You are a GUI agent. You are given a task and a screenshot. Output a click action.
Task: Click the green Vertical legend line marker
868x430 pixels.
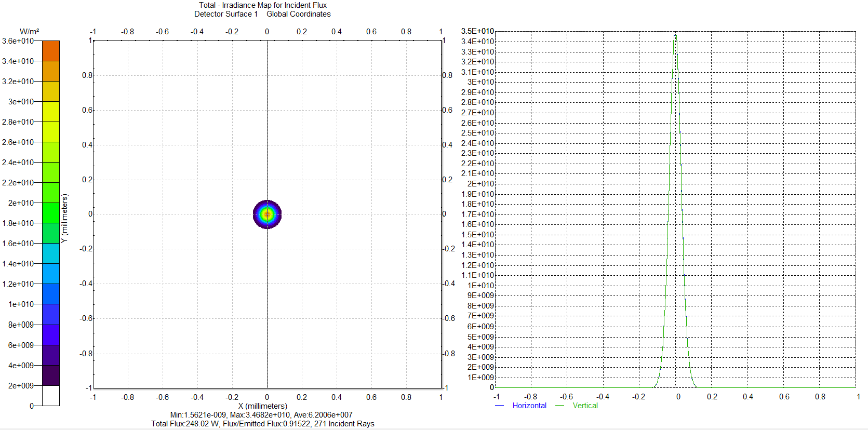[559, 406]
